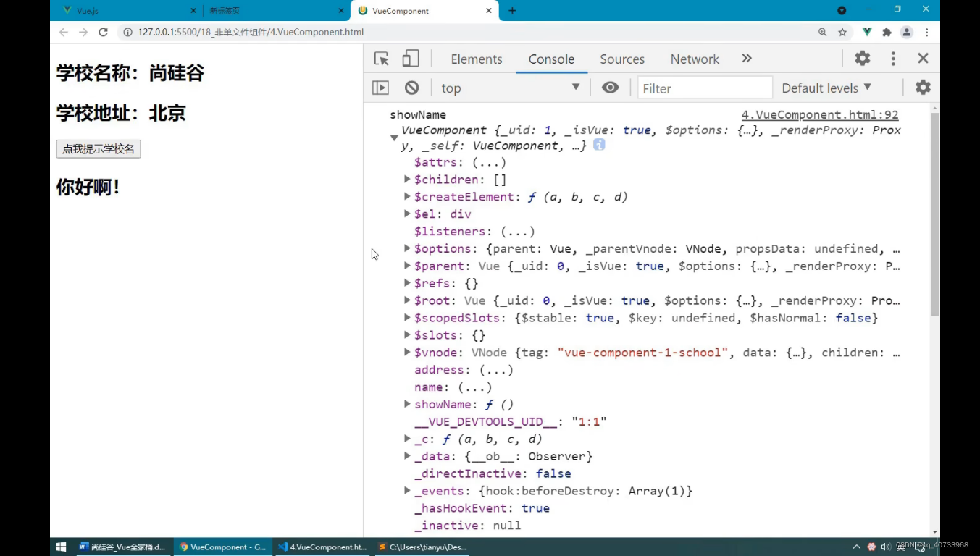Open Chrome three-dot menu
The height and width of the screenshot is (556, 980).
click(x=926, y=32)
